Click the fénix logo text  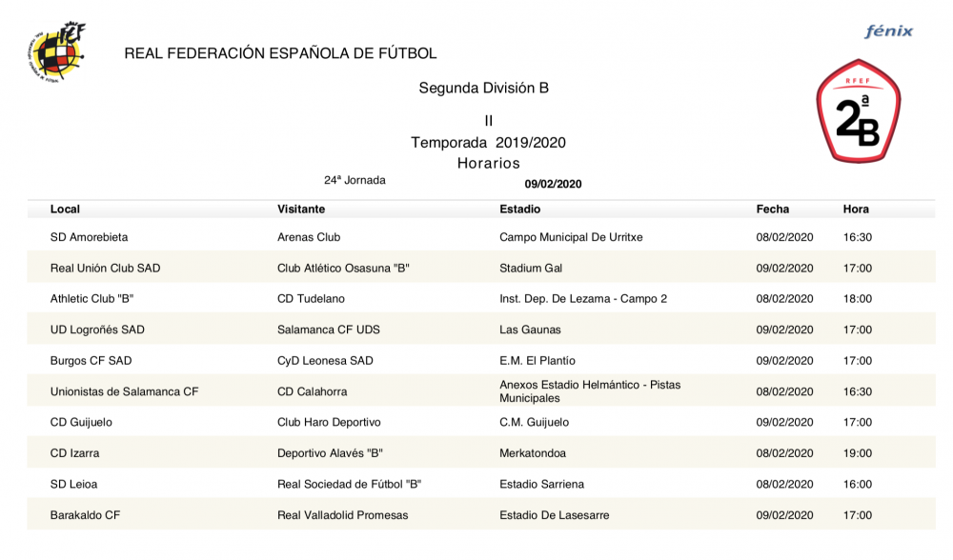pyautogui.click(x=888, y=31)
